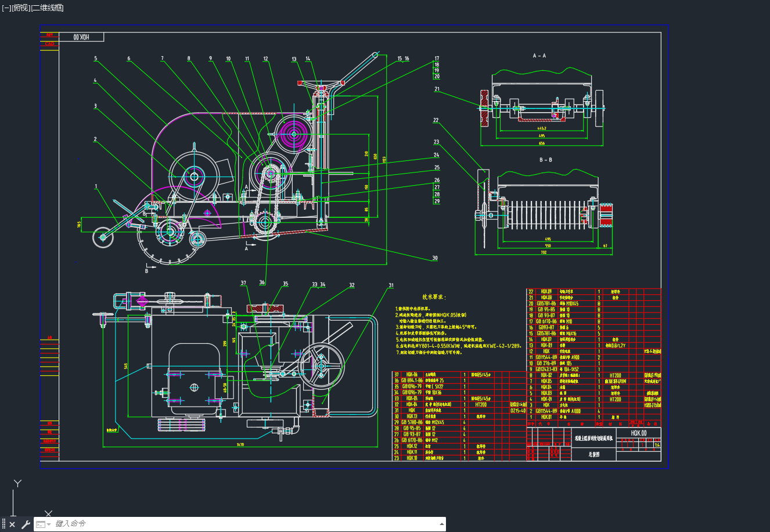
Task: Select the GB5781-86 cell in row 20
Action: [x=546, y=303]
